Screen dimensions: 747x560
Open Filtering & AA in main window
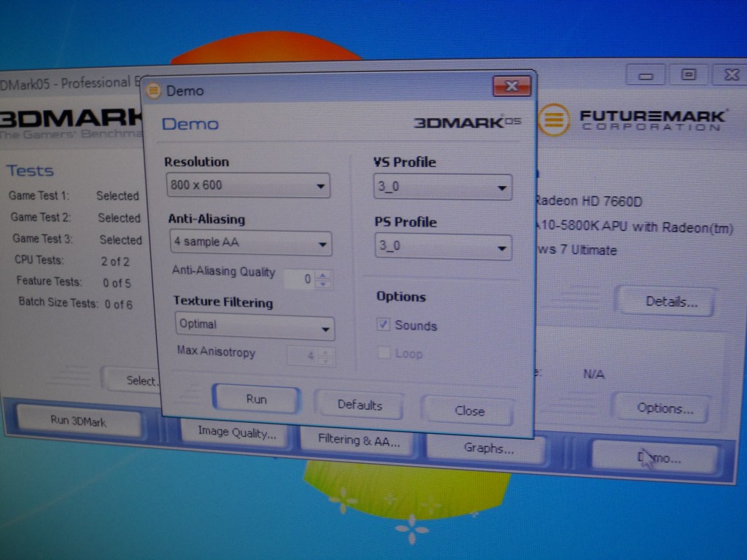(x=359, y=440)
